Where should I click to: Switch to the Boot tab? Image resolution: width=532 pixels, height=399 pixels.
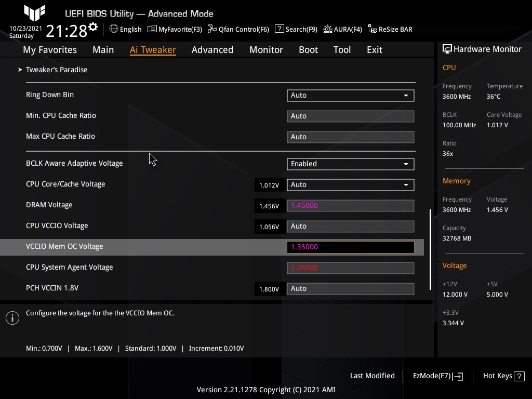pyautogui.click(x=309, y=50)
